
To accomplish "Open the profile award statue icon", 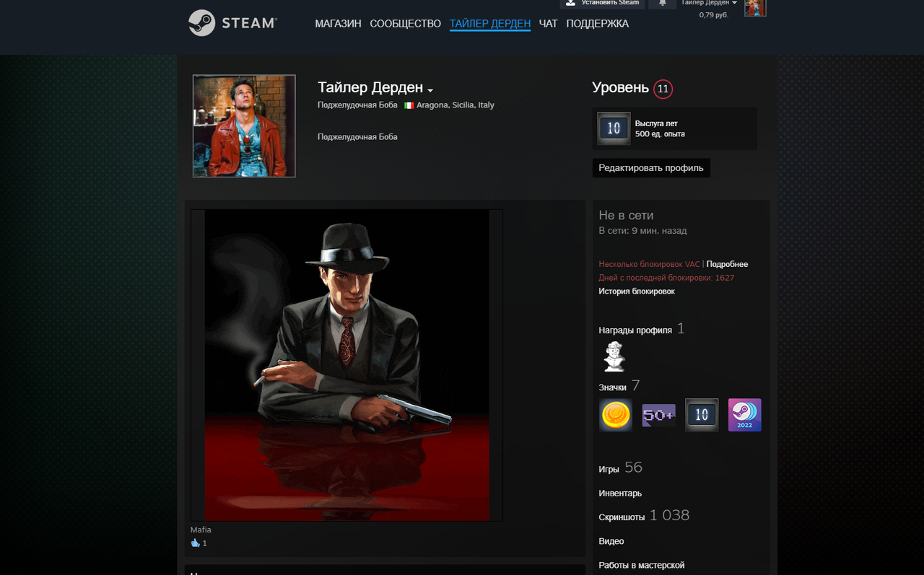I will pyautogui.click(x=614, y=356).
